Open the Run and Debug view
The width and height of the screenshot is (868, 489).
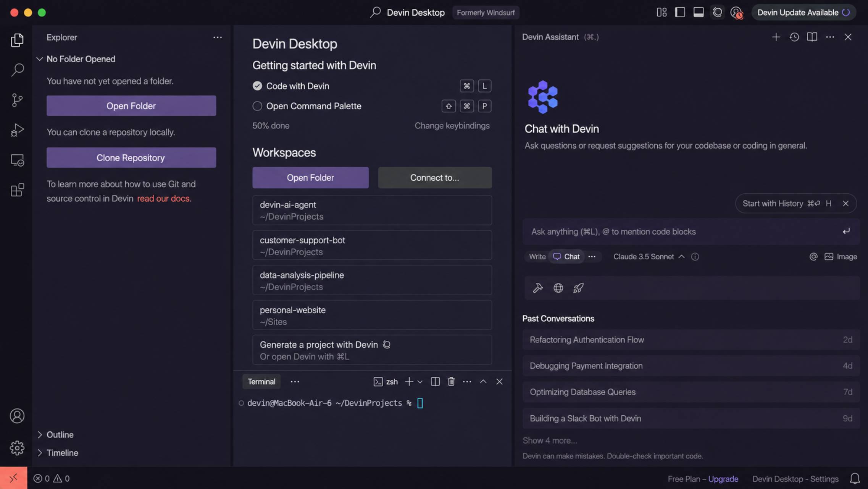pos(17,130)
